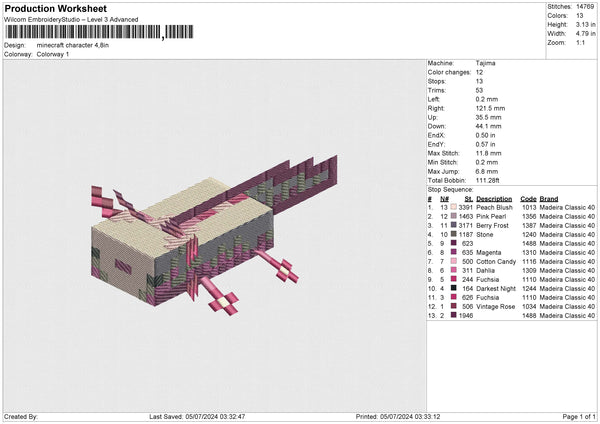Click swatch beside stitch count 1946
The height and width of the screenshot is (424, 600).
(453, 315)
